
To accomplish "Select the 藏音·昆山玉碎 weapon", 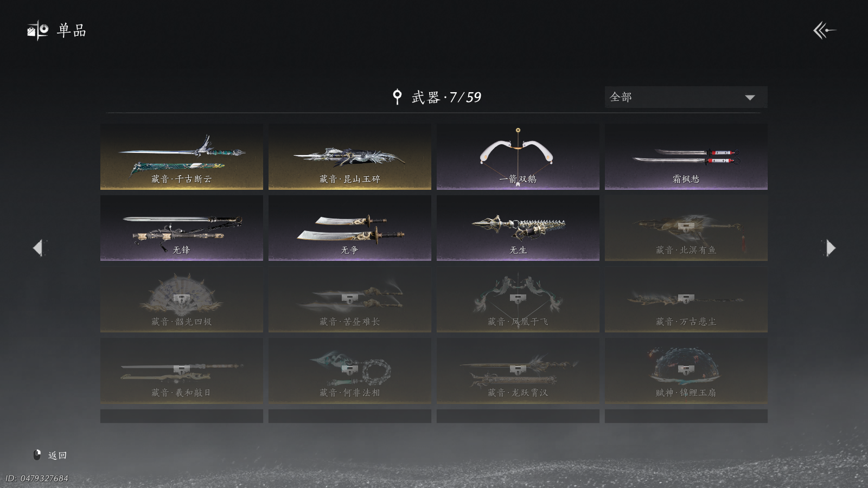I will click(350, 157).
